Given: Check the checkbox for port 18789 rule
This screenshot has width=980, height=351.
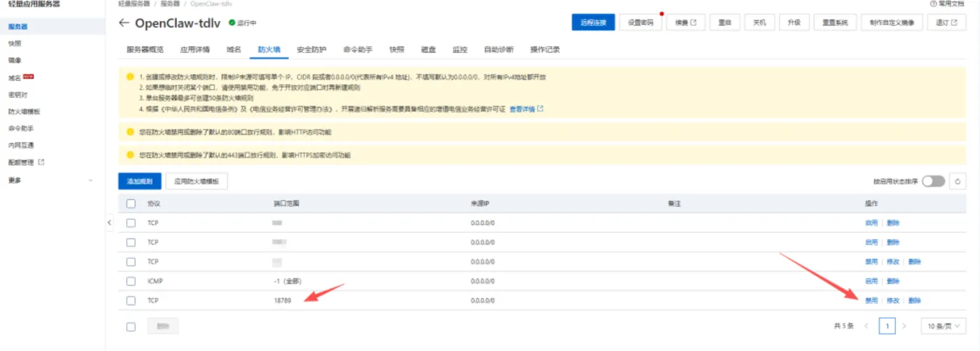Looking at the screenshot, I should 131,301.
